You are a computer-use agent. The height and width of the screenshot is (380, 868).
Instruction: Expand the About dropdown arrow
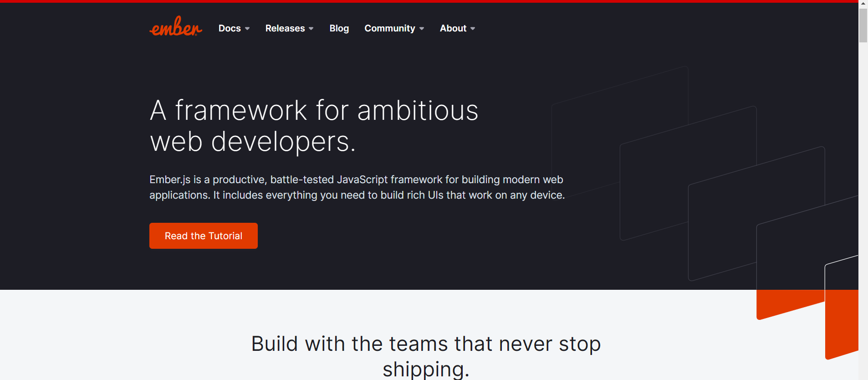tap(473, 29)
